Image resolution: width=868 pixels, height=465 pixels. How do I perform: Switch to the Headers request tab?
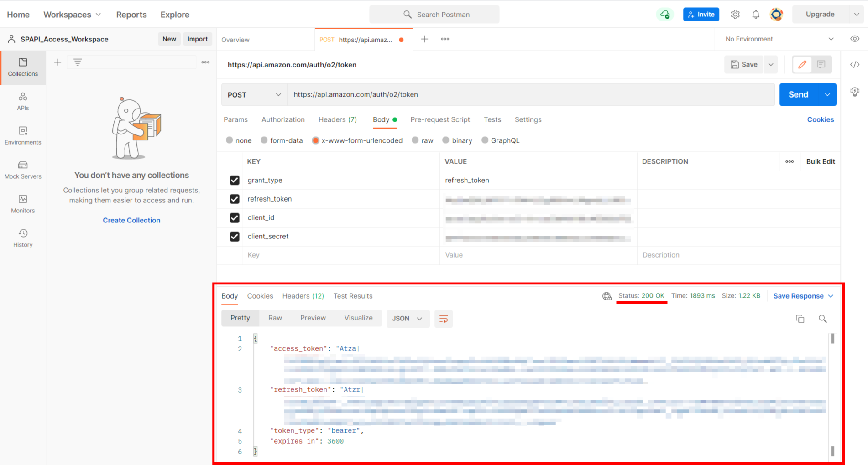[337, 119]
